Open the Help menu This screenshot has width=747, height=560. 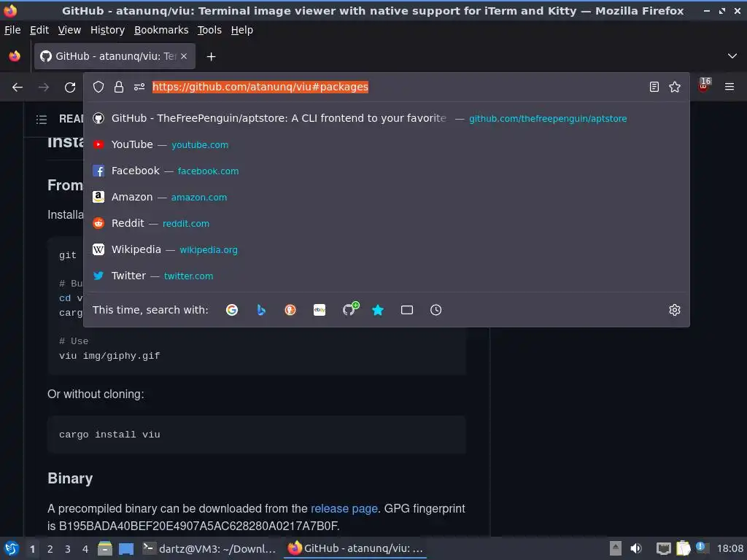click(242, 30)
